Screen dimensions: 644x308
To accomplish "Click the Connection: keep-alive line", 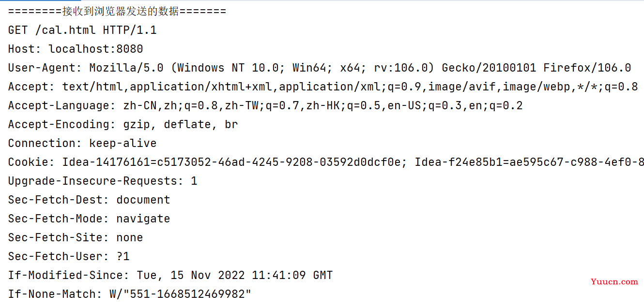I will (x=82, y=144).
